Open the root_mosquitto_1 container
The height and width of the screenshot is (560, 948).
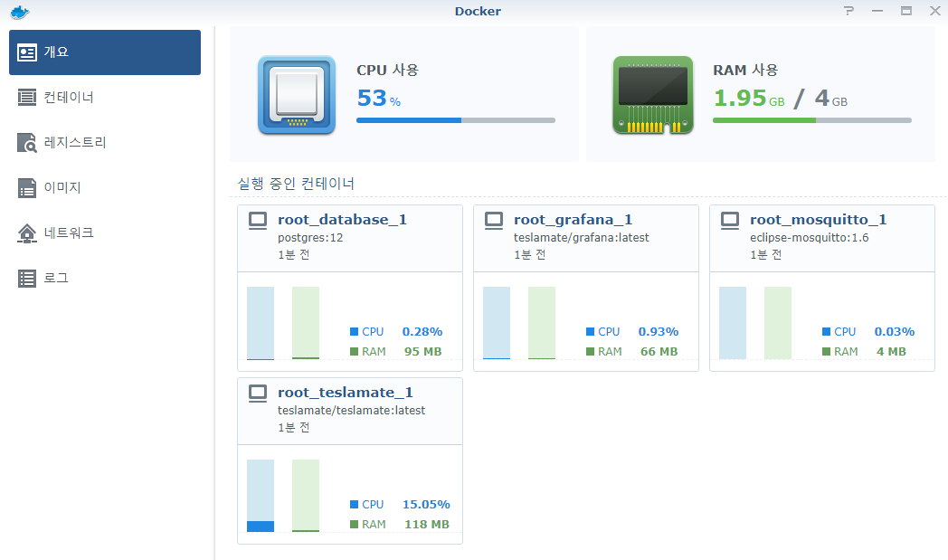818,220
